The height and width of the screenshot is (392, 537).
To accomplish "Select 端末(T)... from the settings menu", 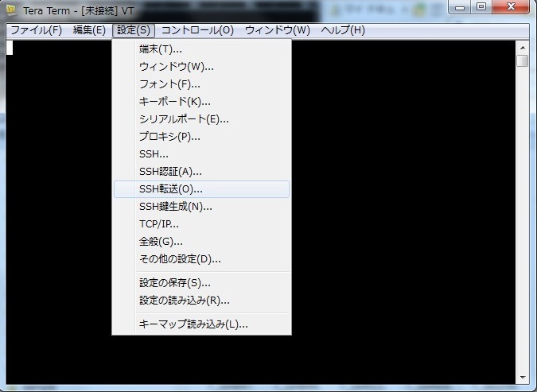I will coord(202,49).
